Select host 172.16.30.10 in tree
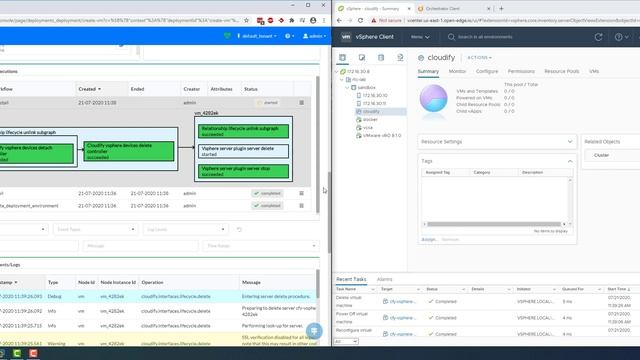 375,96
